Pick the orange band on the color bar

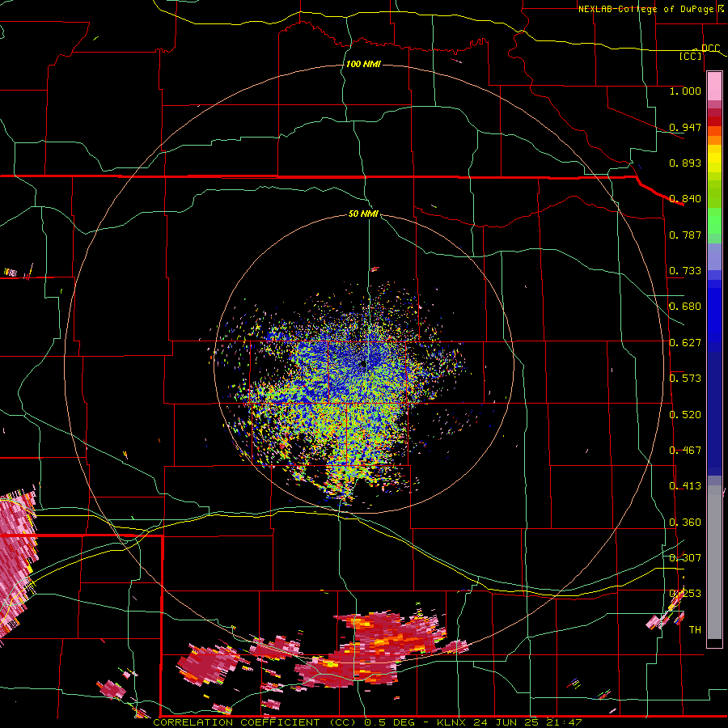point(714,140)
